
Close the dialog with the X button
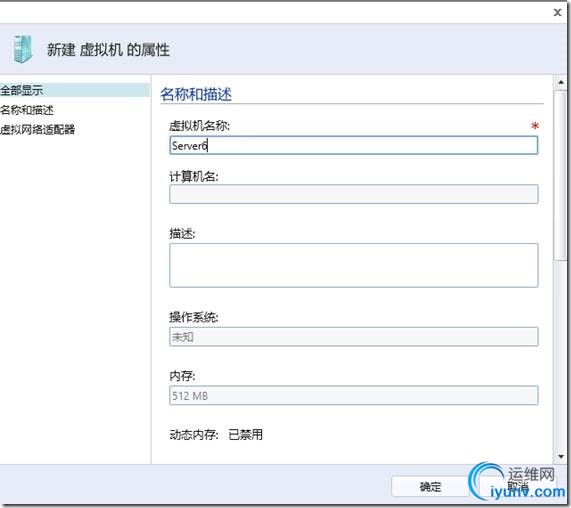(557, 12)
